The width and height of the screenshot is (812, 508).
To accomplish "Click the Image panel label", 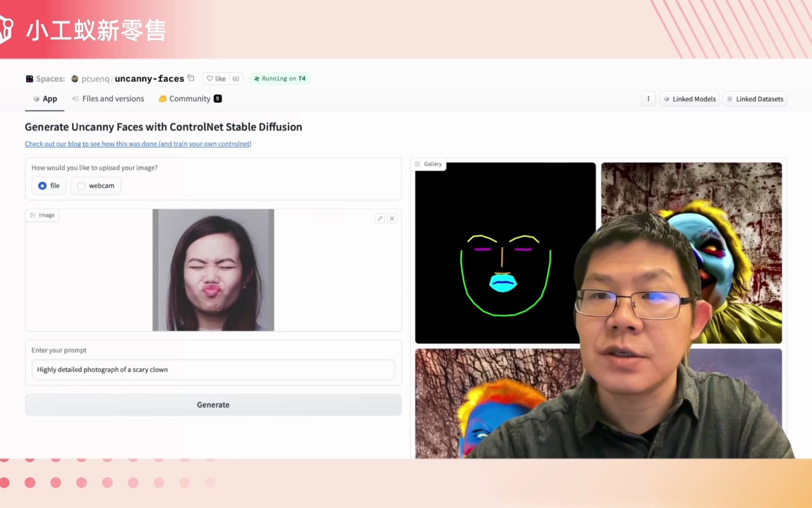I will pyautogui.click(x=42, y=215).
